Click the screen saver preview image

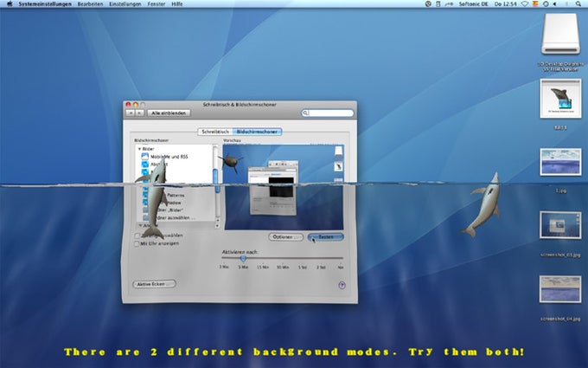(x=283, y=187)
